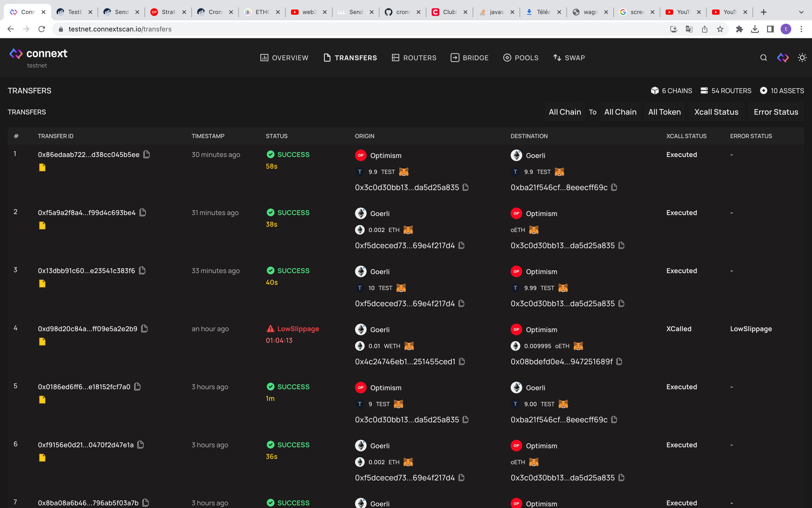Image resolution: width=812 pixels, height=508 pixels.
Task: Open origin address 0xf5dceced73 in row 2
Action: (x=405, y=246)
